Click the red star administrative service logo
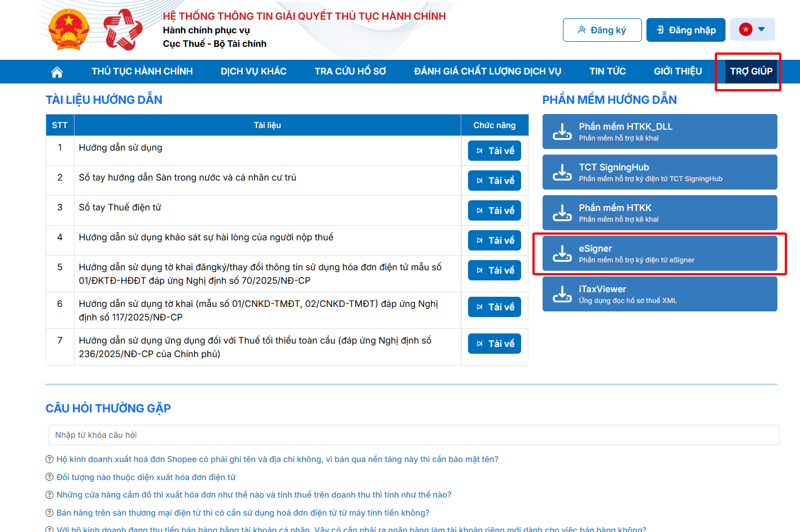 point(123,30)
